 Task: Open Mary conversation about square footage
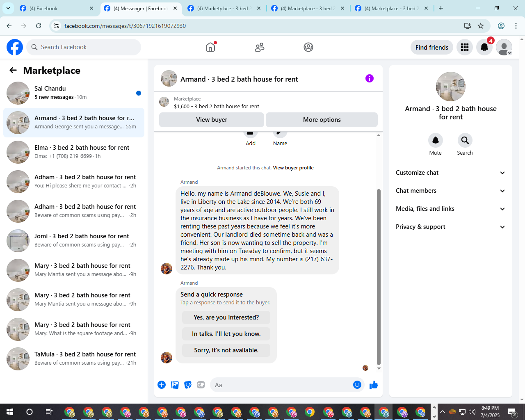click(x=74, y=329)
